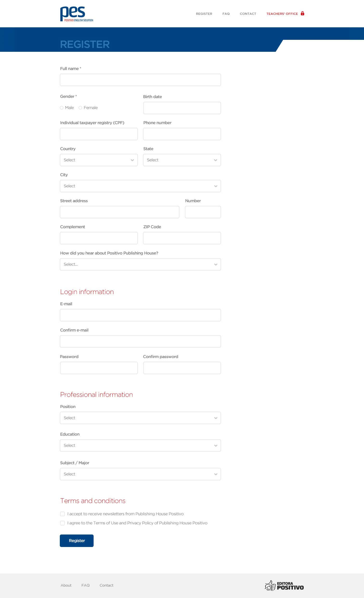Click the blue Register submit button

77,541
